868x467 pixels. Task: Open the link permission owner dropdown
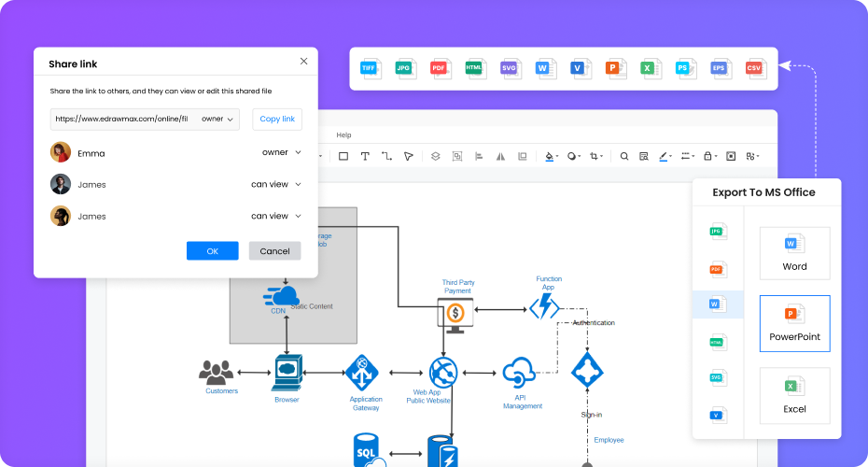[x=218, y=119]
